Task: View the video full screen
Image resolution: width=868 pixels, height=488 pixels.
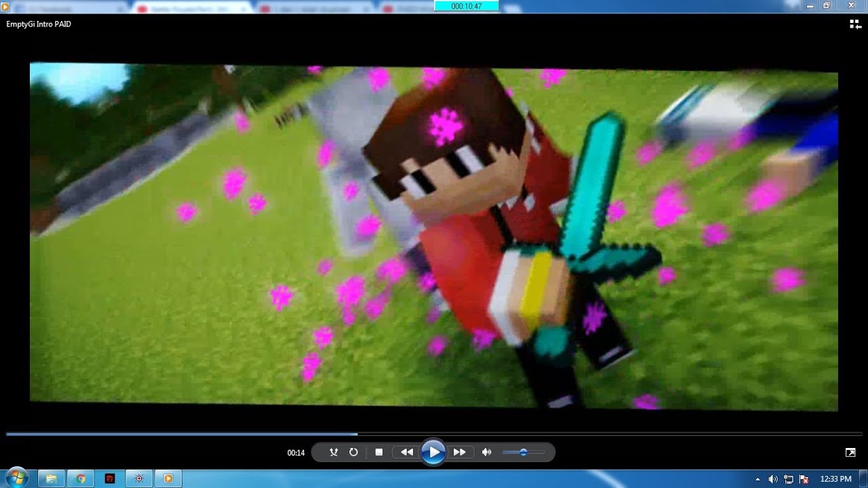Action: [x=850, y=452]
